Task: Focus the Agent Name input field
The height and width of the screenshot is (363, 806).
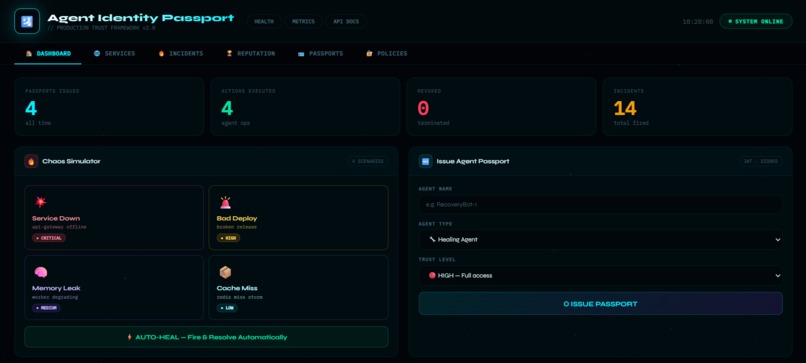Action: (x=600, y=205)
